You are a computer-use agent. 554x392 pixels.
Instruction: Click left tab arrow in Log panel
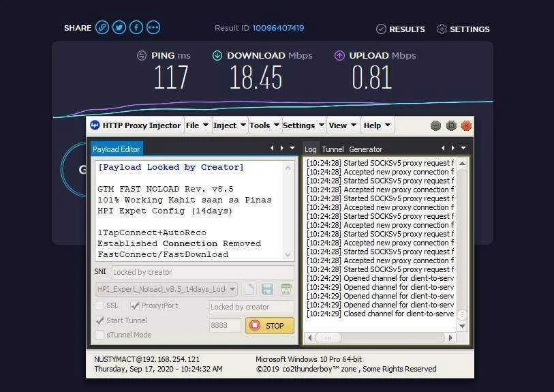(x=443, y=148)
